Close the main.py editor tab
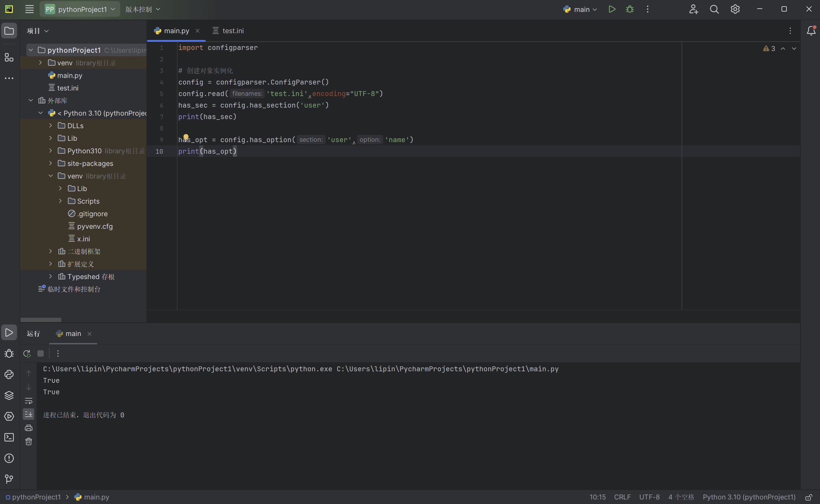 [197, 31]
